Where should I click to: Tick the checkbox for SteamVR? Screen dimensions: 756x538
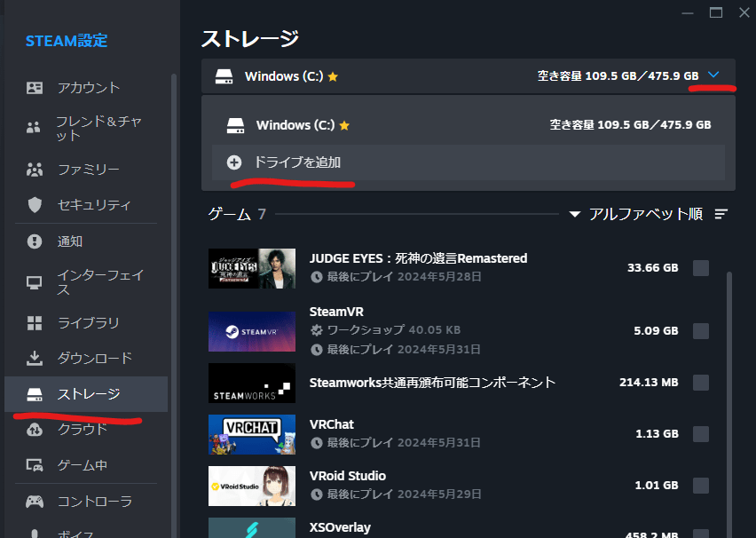[701, 331]
